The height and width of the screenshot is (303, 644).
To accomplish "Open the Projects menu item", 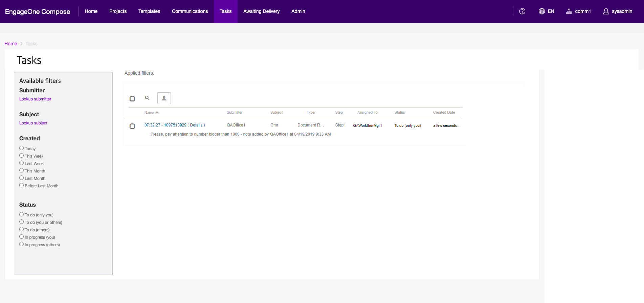I will [118, 11].
